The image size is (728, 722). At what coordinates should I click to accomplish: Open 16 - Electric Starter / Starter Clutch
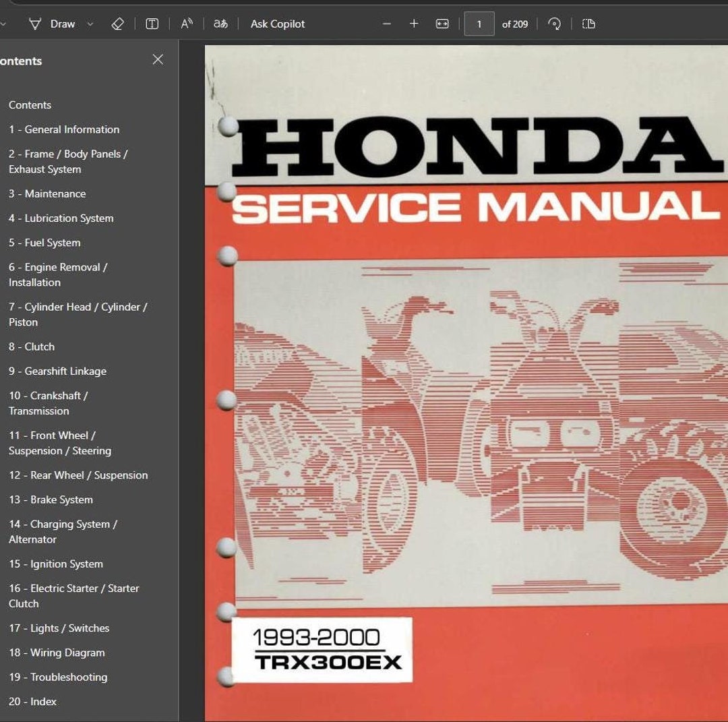pos(74,596)
